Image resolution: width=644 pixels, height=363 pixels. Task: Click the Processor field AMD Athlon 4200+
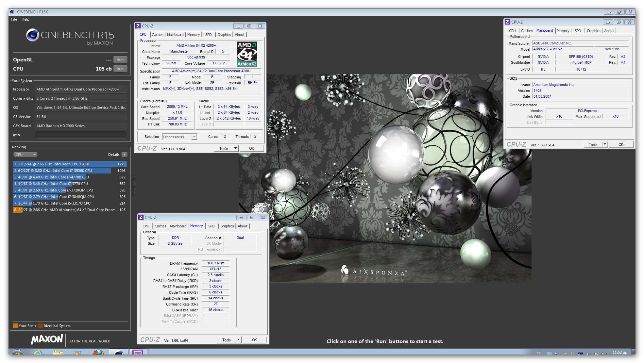81,89
